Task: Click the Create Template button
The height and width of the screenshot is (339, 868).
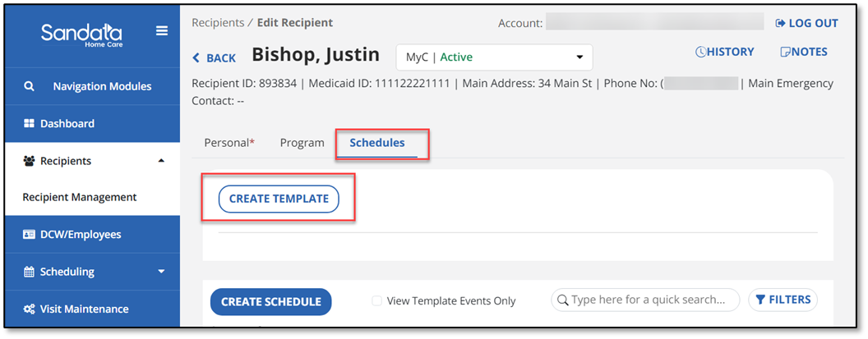Action: [279, 199]
